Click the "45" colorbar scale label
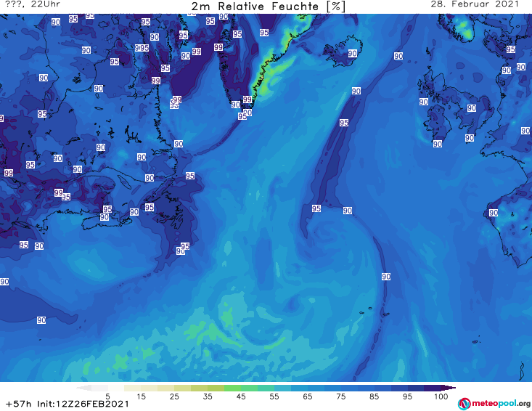 click(241, 396)
